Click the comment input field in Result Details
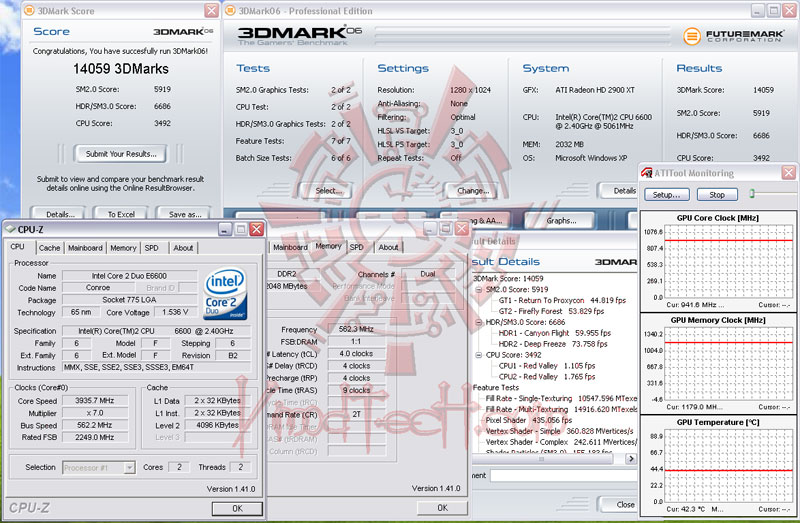The height and width of the screenshot is (523, 800). point(564,476)
